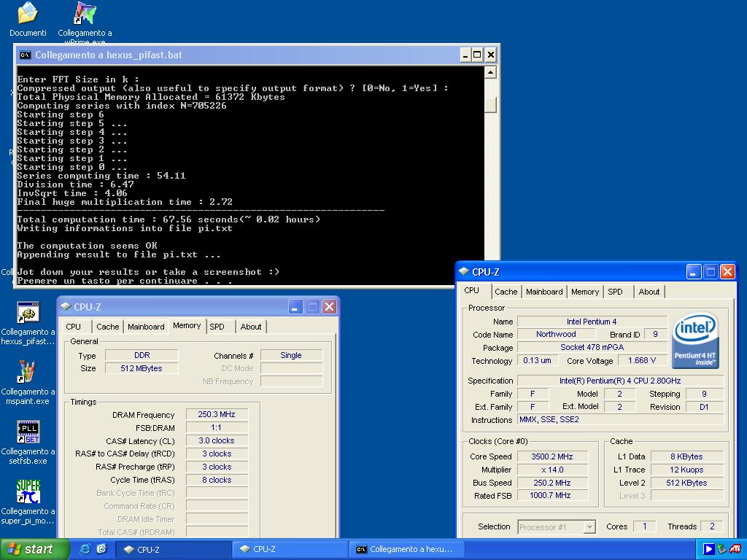The width and height of the screenshot is (747, 560).
Task: Open Cache tab in the Memory CPU-Z window
Action: 108,327
